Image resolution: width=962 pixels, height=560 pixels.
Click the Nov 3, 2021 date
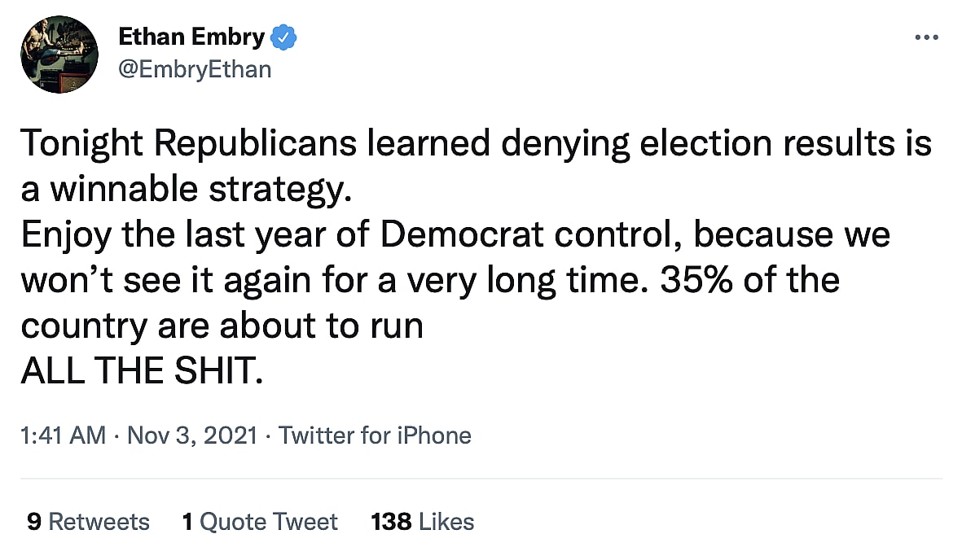(x=191, y=435)
